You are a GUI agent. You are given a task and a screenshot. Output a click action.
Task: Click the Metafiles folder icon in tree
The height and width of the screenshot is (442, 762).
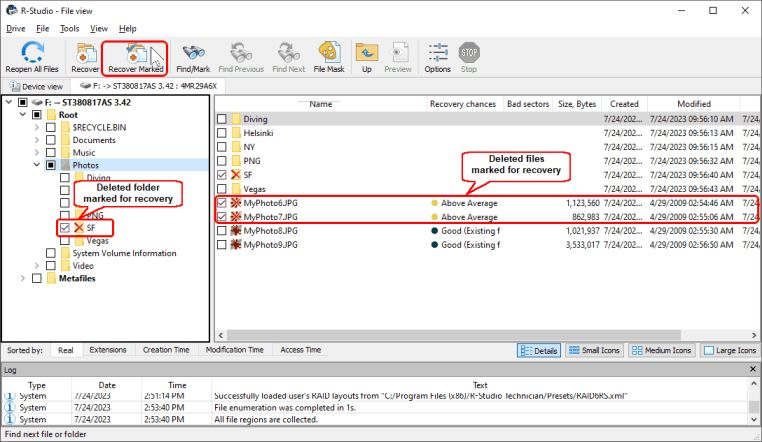[52, 278]
